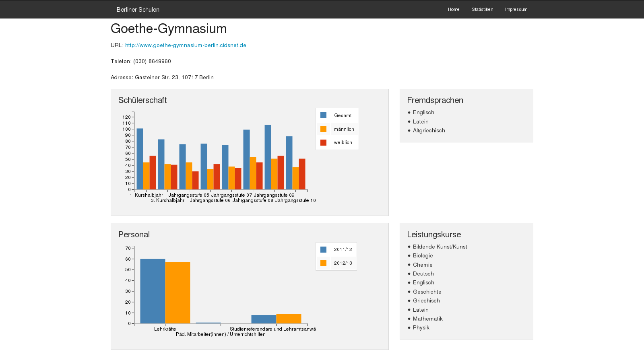Screen dimensions: 644x362
Task: Click Physik in the Leistungskurse list
Action: (421, 327)
